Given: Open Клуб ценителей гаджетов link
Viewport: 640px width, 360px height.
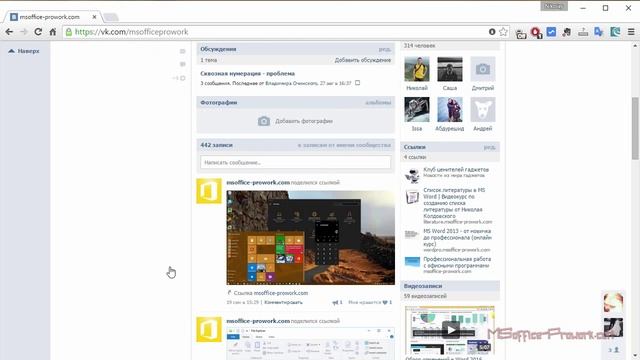Looking at the screenshot, I should coord(456,169).
